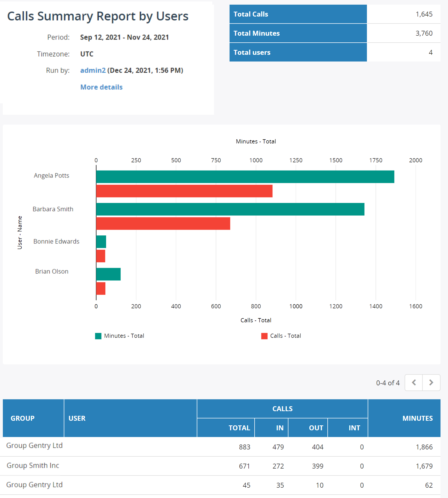
Task: Select the Bonnie Edwards axis label
Action: [x=56, y=241]
